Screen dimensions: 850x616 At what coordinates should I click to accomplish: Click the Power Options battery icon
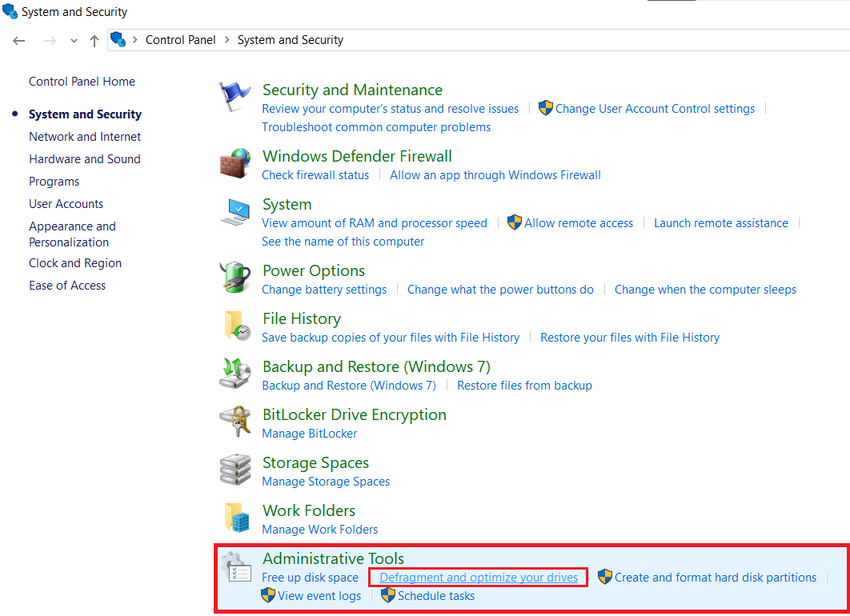[235, 277]
